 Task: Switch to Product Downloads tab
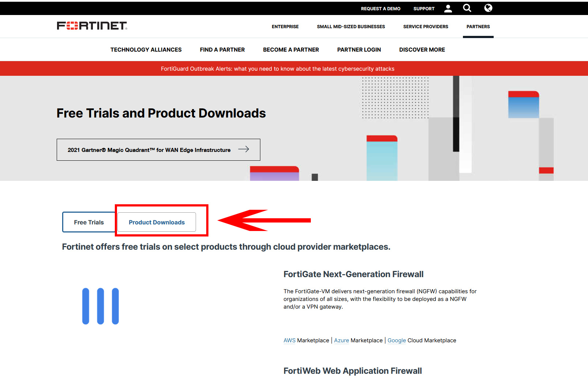157,222
